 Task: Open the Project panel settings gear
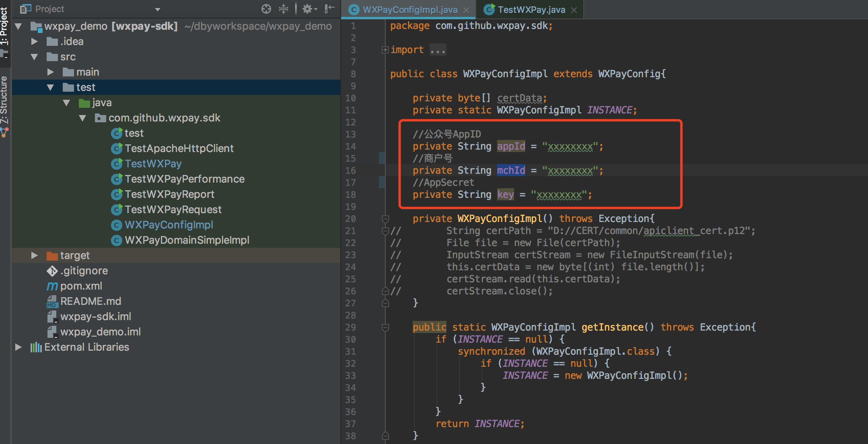point(309,9)
